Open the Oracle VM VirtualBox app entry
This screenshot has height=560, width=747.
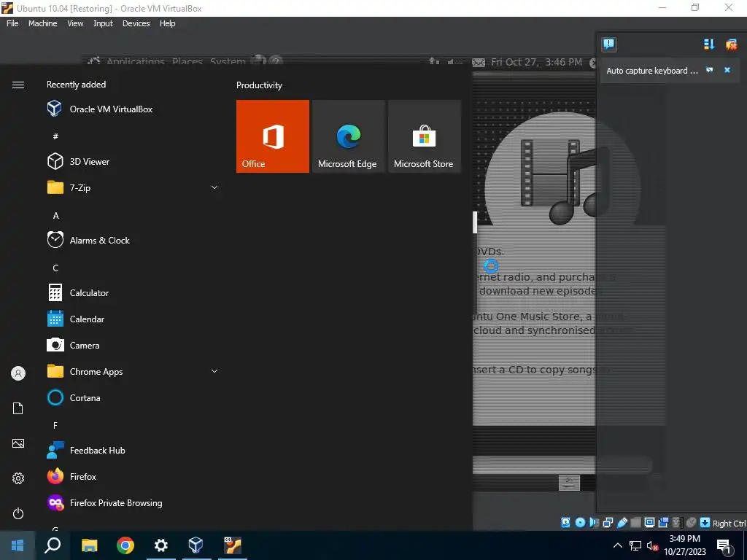tap(131, 109)
